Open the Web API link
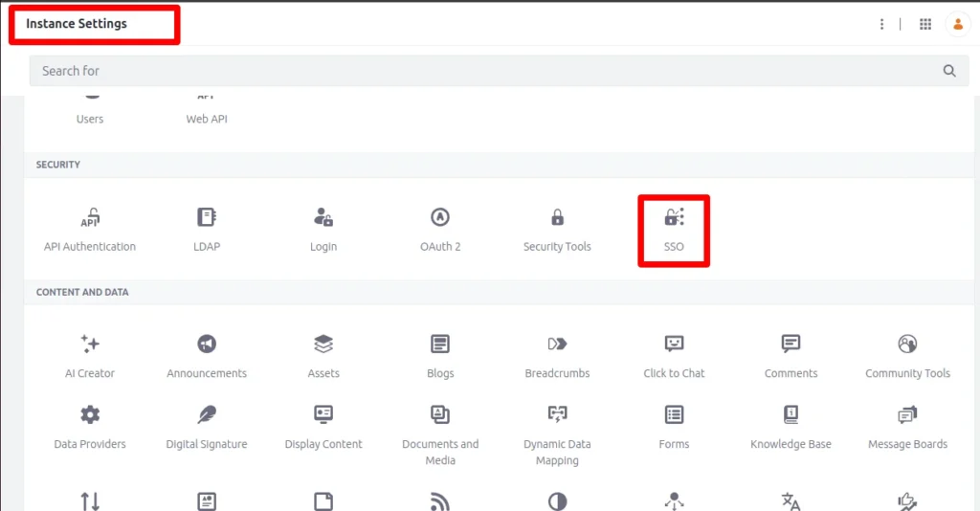980x511 pixels. 207,119
